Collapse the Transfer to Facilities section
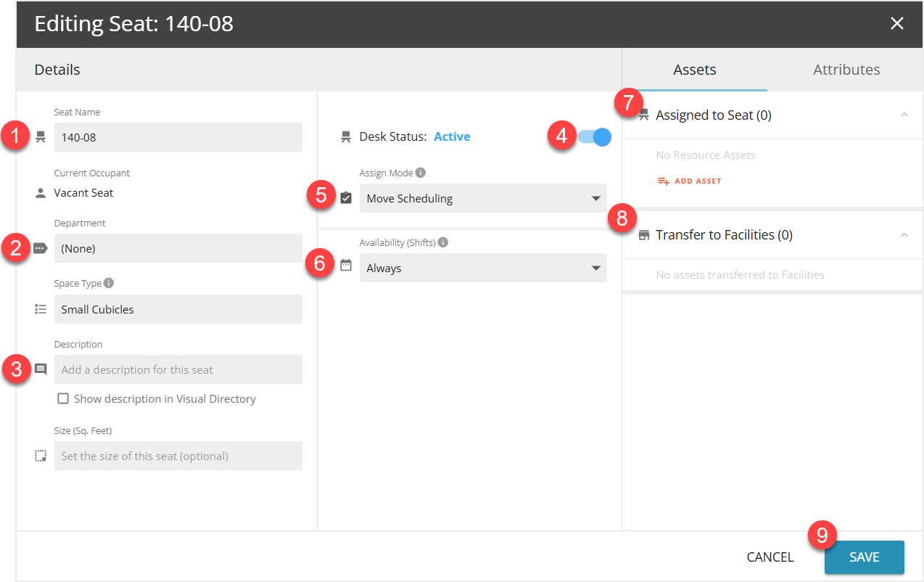 point(904,235)
